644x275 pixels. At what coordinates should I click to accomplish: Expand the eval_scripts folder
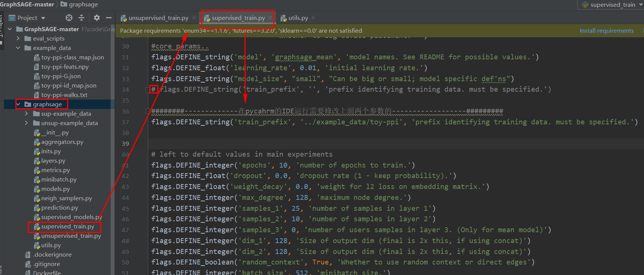pos(18,38)
